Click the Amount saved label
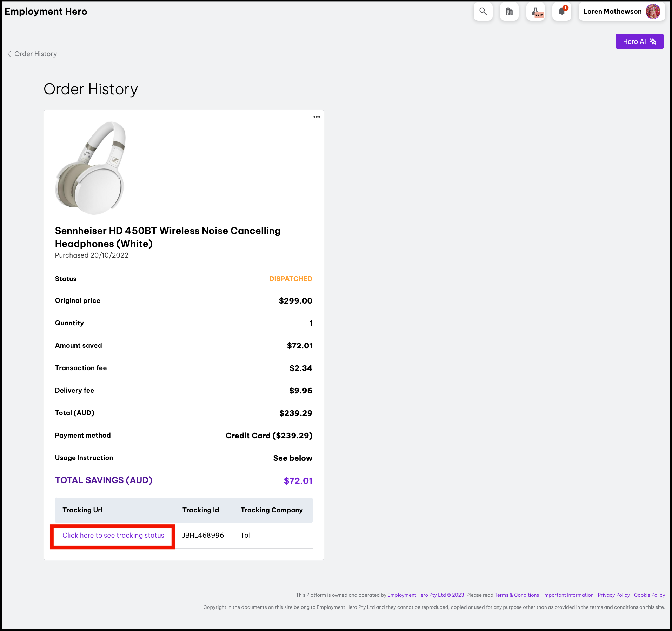 [x=79, y=345]
